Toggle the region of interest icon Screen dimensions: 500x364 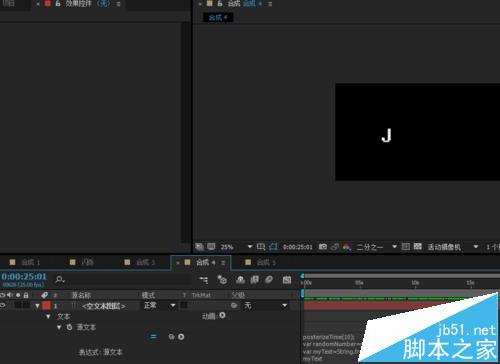[406, 247]
